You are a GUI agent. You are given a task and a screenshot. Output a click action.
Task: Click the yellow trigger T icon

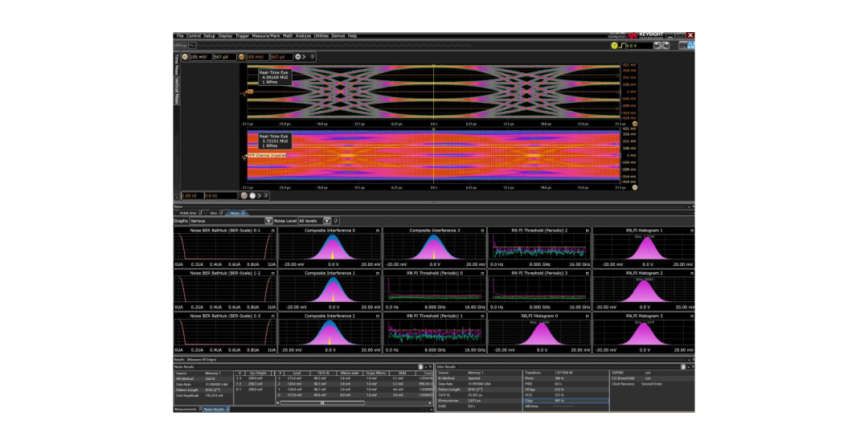coord(615,46)
